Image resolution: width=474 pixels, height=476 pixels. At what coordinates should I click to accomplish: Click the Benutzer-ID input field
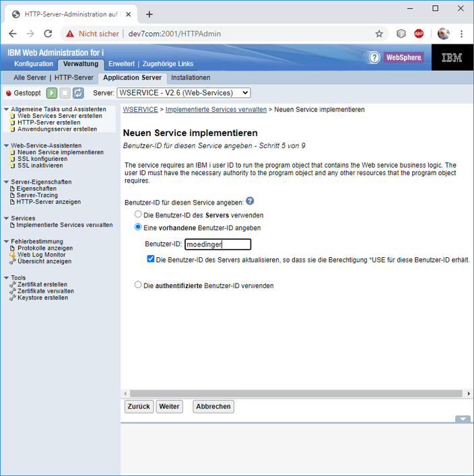[217, 244]
